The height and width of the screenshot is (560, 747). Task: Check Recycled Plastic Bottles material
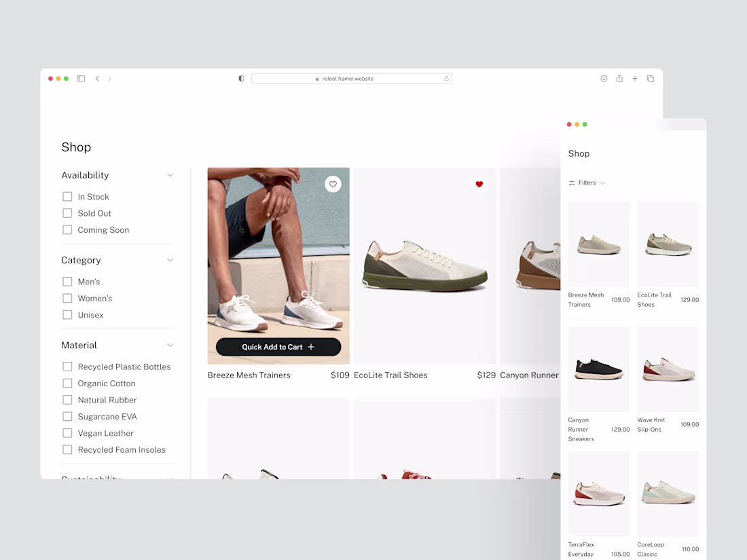coord(68,367)
